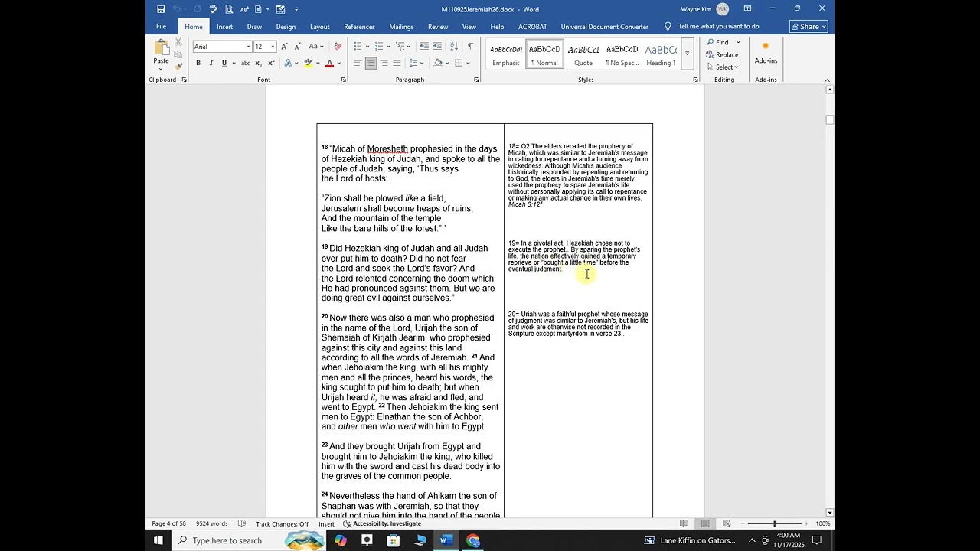Click the red Font Color button

(329, 63)
